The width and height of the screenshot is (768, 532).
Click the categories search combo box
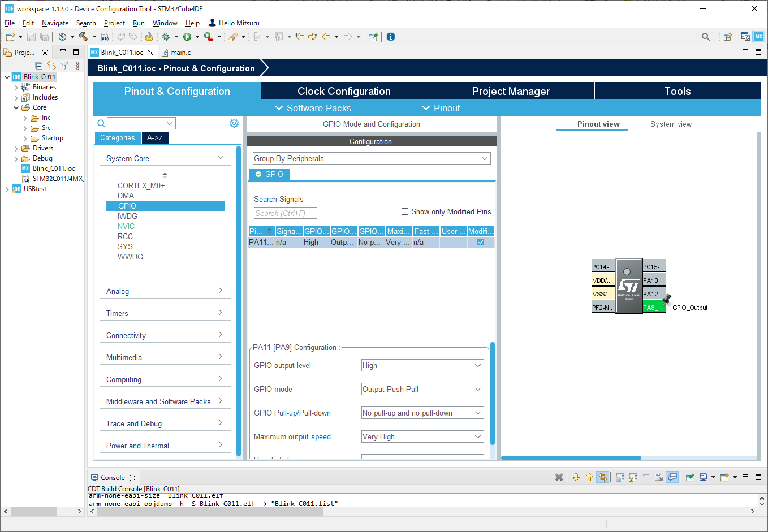(x=141, y=123)
